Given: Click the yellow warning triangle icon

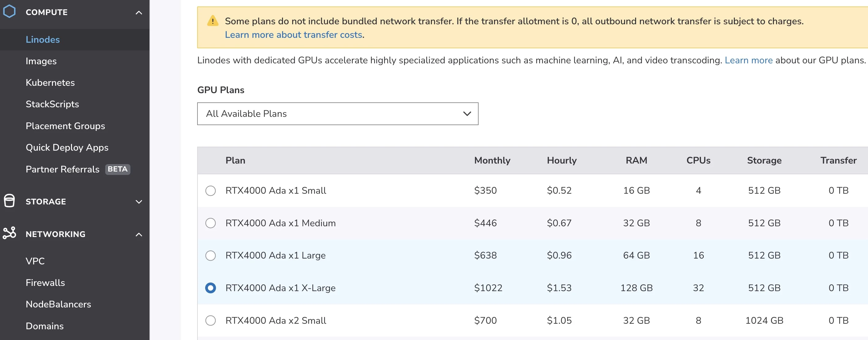Looking at the screenshot, I should click(213, 21).
